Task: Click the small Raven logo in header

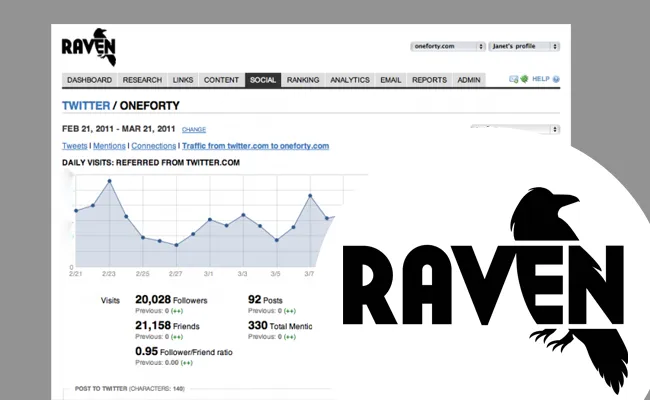Action: tap(89, 47)
